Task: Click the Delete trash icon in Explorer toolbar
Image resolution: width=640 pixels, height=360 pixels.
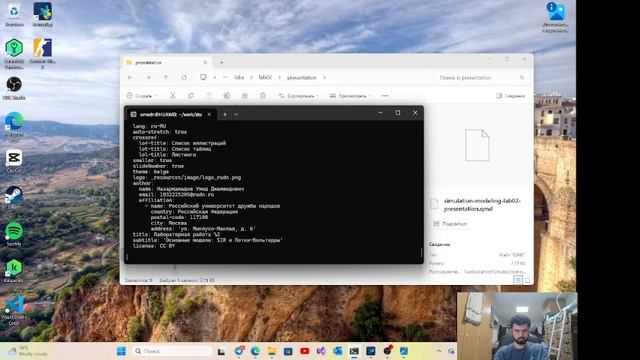Action: click(x=262, y=96)
